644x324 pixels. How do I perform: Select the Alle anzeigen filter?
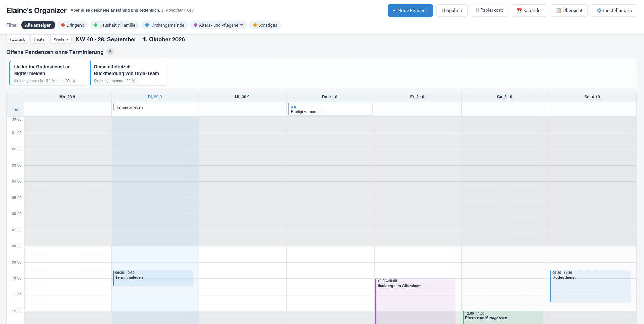(38, 25)
